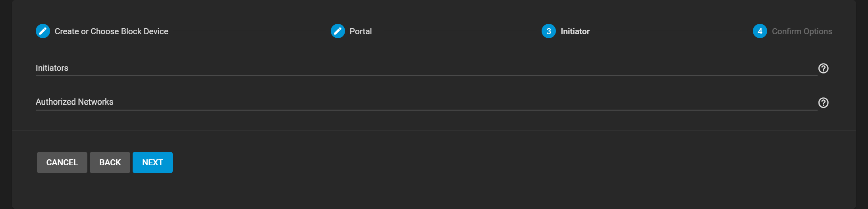Screen dimensions: 868x209
Task: Go to the Create or Choose Block Device step
Action: coord(112,31)
